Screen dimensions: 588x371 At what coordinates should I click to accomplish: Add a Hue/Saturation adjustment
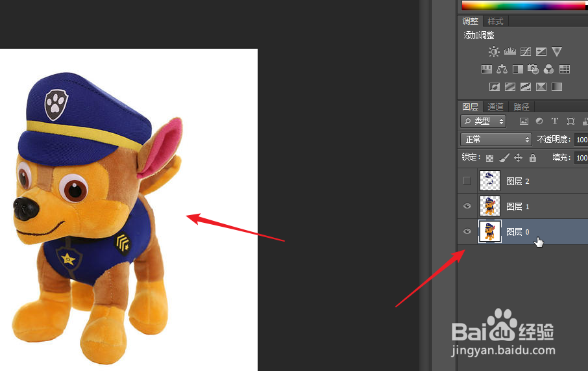click(486, 69)
